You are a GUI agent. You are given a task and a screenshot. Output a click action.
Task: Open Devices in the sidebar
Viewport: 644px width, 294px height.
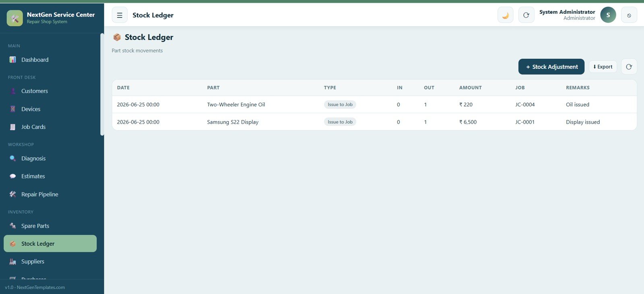click(x=50, y=109)
